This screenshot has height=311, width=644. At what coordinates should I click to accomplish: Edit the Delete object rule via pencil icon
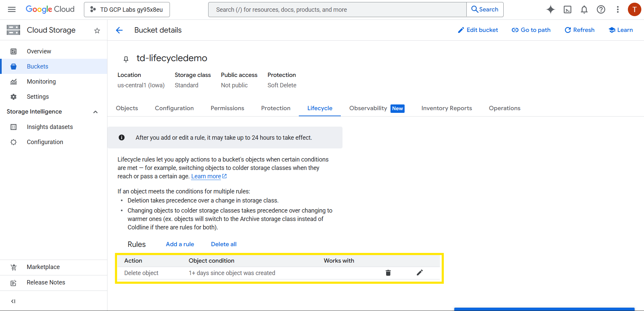[420, 273]
